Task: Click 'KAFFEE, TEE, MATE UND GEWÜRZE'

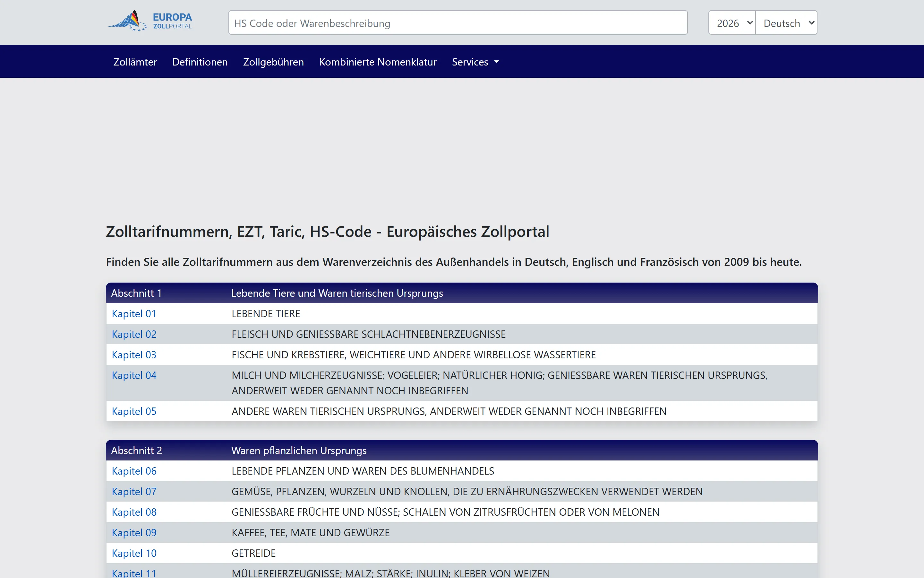Action: 311,533
